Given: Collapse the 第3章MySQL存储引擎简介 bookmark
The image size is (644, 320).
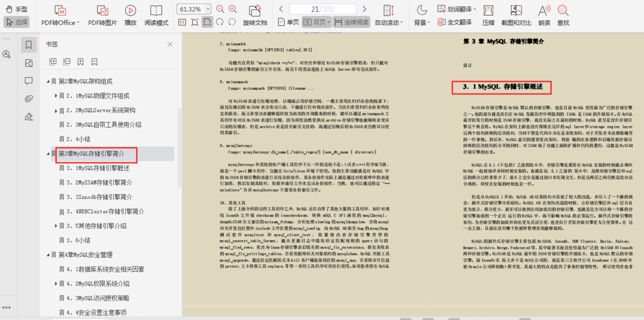Looking at the screenshot, I should pos(48,154).
